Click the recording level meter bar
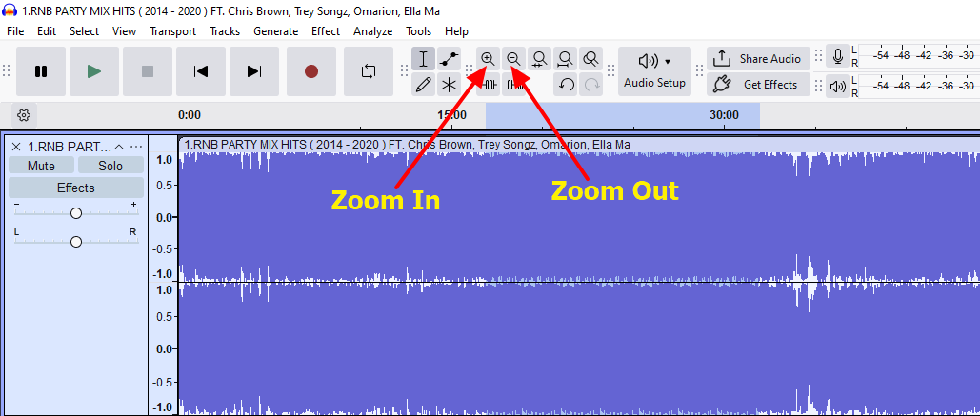 tap(917, 55)
